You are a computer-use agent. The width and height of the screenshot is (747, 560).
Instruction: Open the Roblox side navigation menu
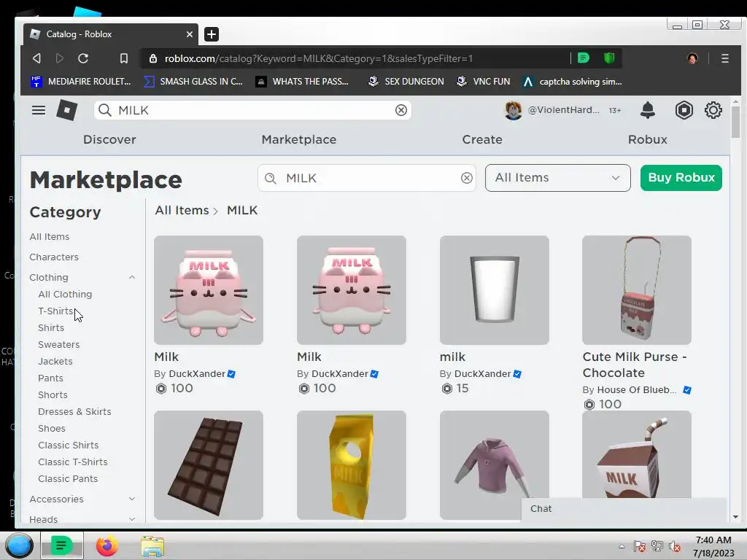coord(39,111)
